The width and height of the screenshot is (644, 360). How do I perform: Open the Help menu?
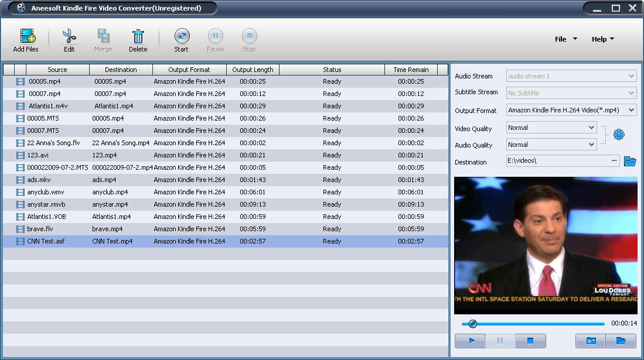pos(602,39)
